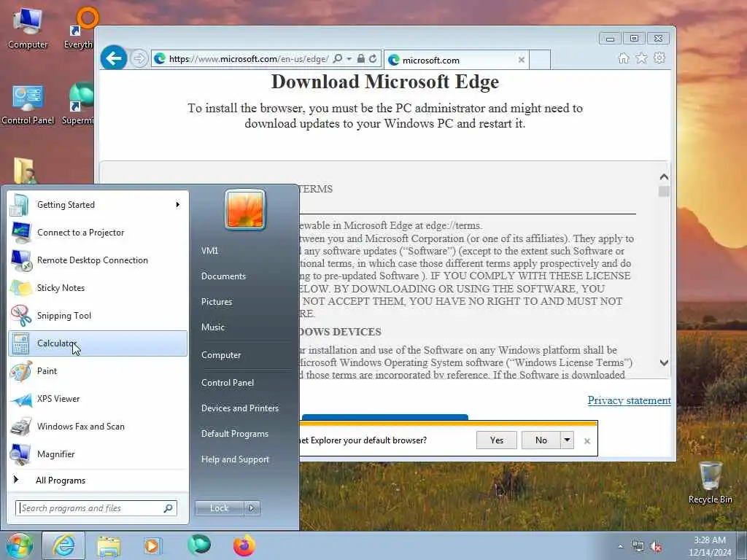Screen dimensions: 747x560
Task: Click the browser Back button
Action: [113, 58]
